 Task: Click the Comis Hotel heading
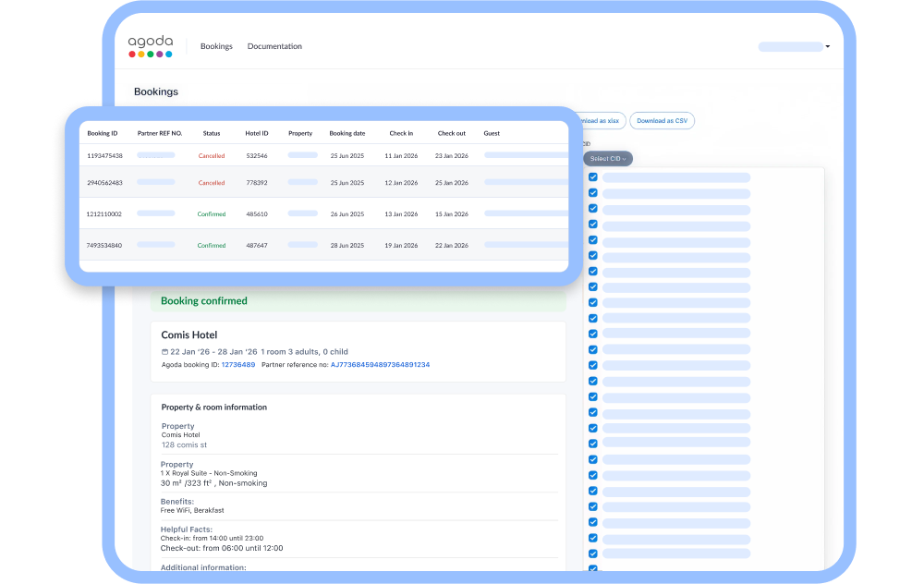pos(189,335)
